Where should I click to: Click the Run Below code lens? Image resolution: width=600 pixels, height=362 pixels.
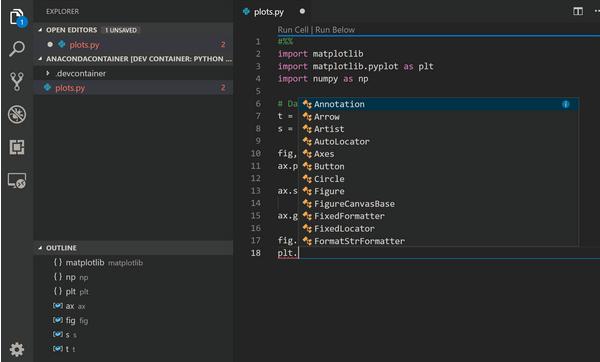pos(335,30)
